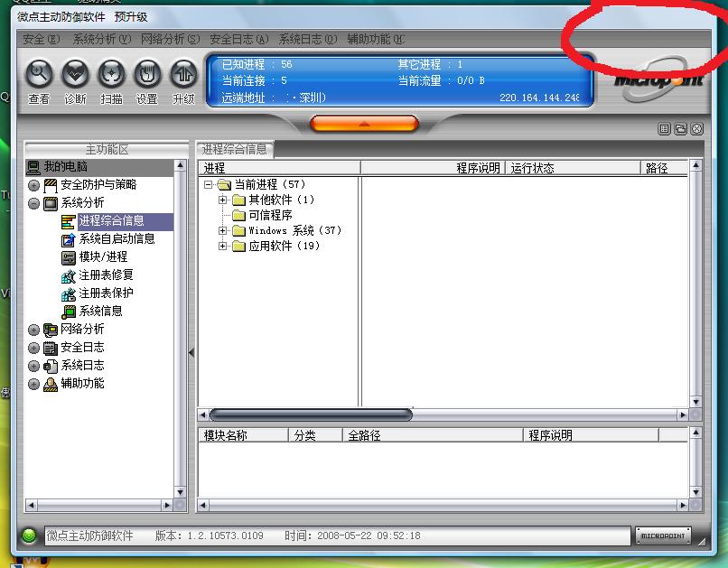728x568 pixels.
Task: Click the 系统信息 green chip icon
Action: point(69,312)
